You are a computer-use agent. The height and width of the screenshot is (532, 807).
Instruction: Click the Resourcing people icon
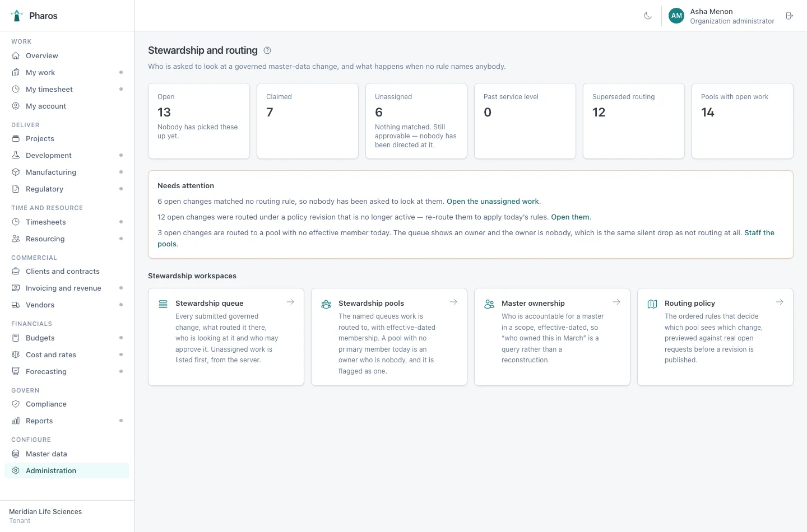[x=16, y=239]
